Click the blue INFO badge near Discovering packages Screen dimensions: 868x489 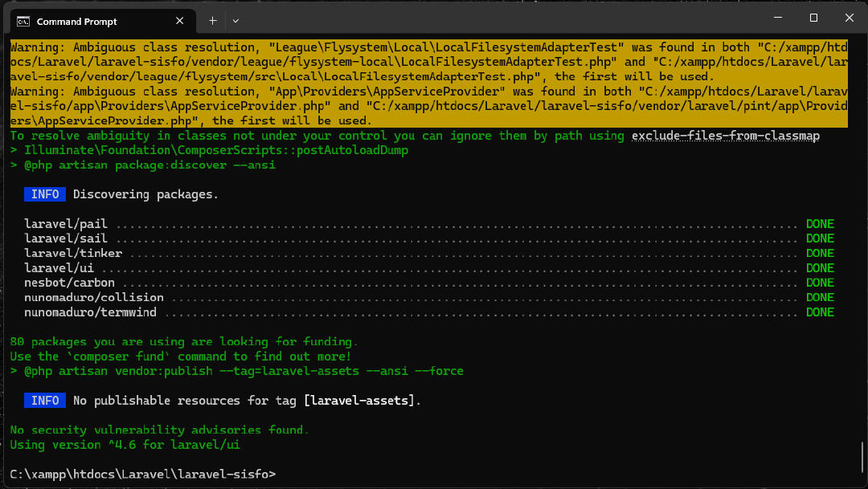(x=44, y=194)
